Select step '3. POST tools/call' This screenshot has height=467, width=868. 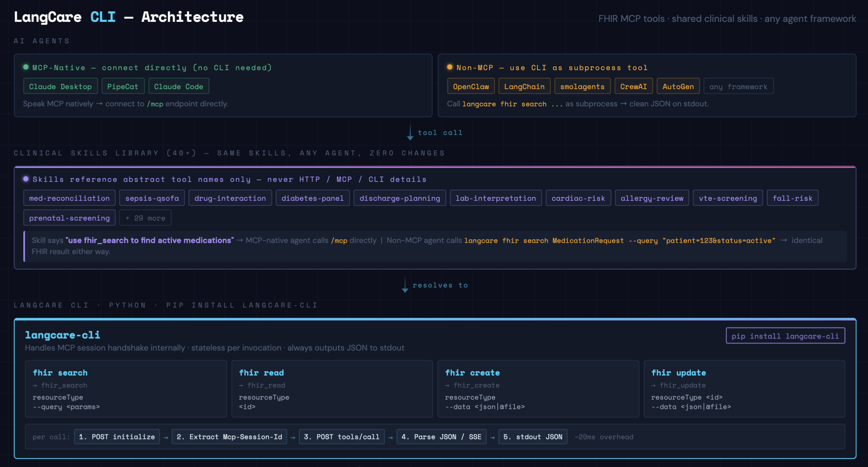[x=342, y=437]
